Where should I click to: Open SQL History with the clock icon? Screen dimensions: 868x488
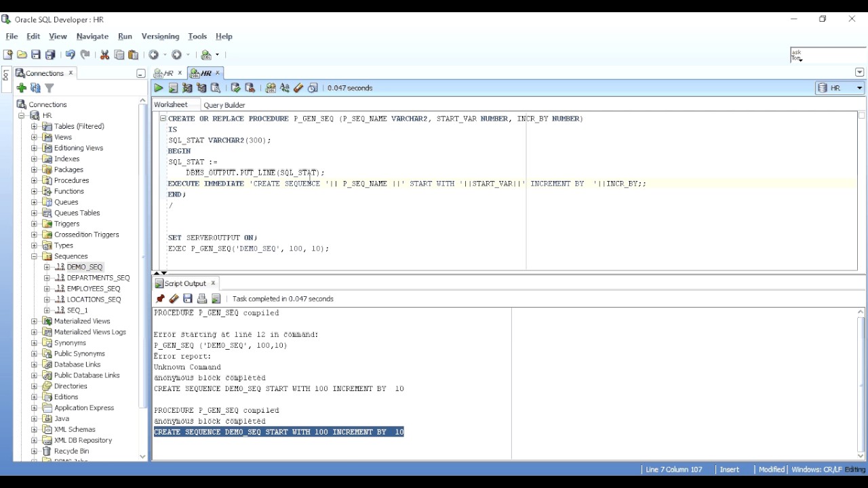[x=313, y=88]
